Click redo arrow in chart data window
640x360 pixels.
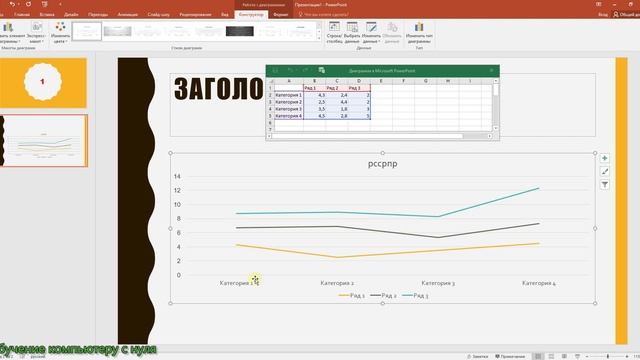pyautogui.click(x=305, y=70)
